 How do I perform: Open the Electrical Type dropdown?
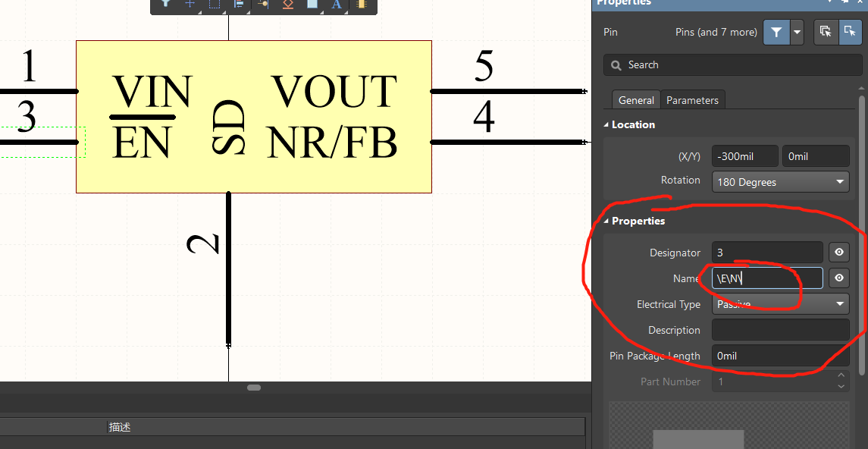pyautogui.click(x=781, y=304)
